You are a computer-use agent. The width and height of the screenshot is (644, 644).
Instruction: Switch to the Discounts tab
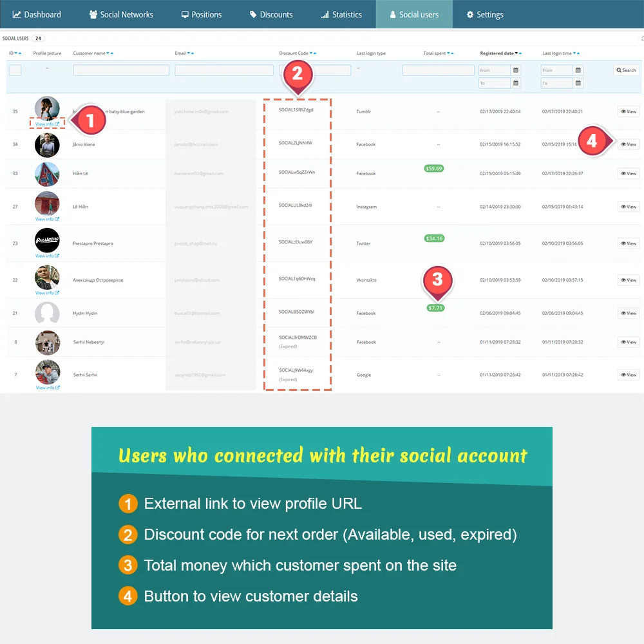click(x=271, y=14)
